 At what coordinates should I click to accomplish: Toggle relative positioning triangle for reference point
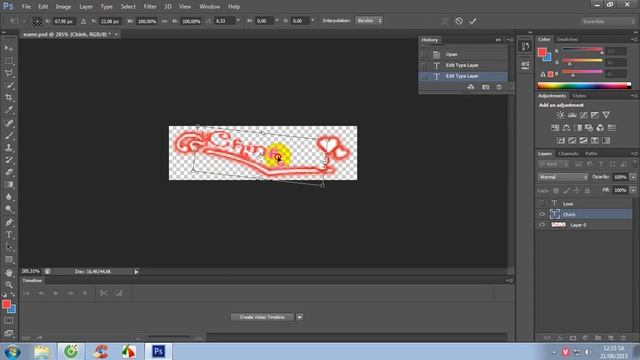[x=83, y=21]
